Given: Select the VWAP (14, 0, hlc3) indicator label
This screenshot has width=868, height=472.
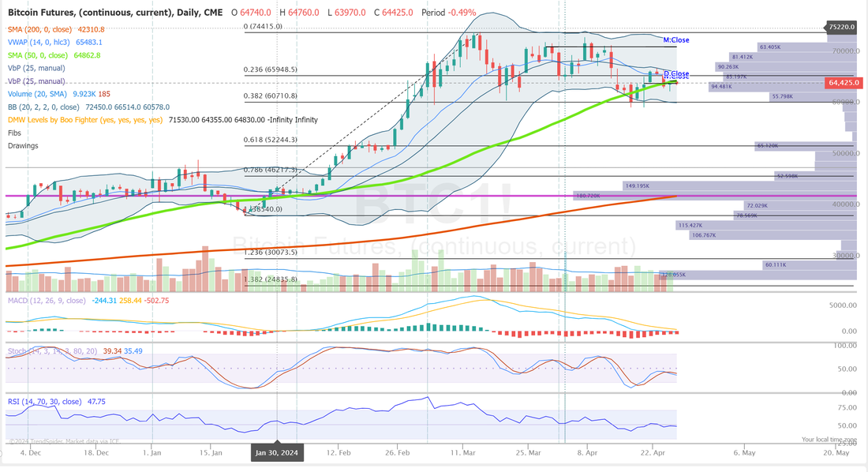Looking at the screenshot, I should pos(39,42).
